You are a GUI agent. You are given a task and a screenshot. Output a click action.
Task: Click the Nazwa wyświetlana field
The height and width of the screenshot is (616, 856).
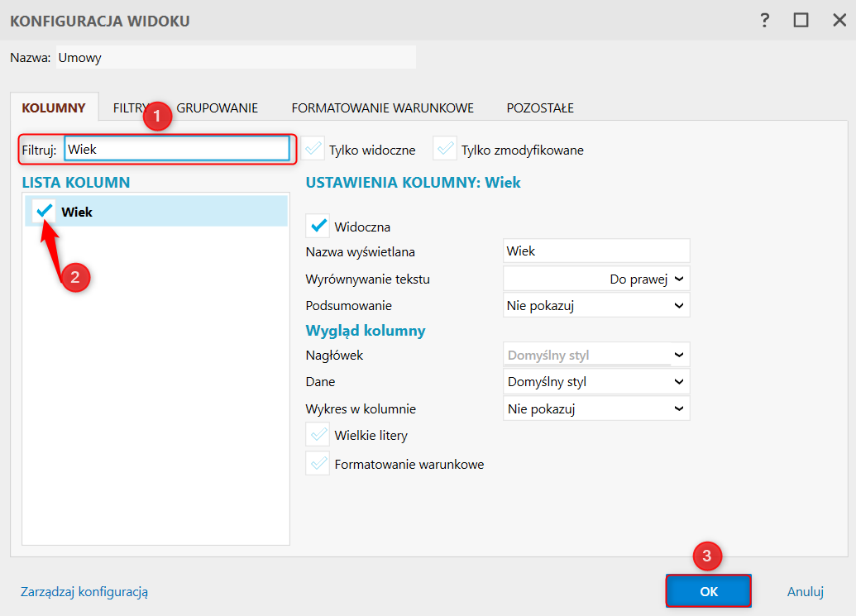point(596,251)
